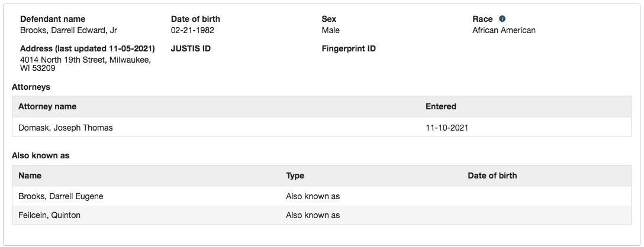Click the Race value African American
This screenshot has width=644, height=247.
(x=504, y=30)
